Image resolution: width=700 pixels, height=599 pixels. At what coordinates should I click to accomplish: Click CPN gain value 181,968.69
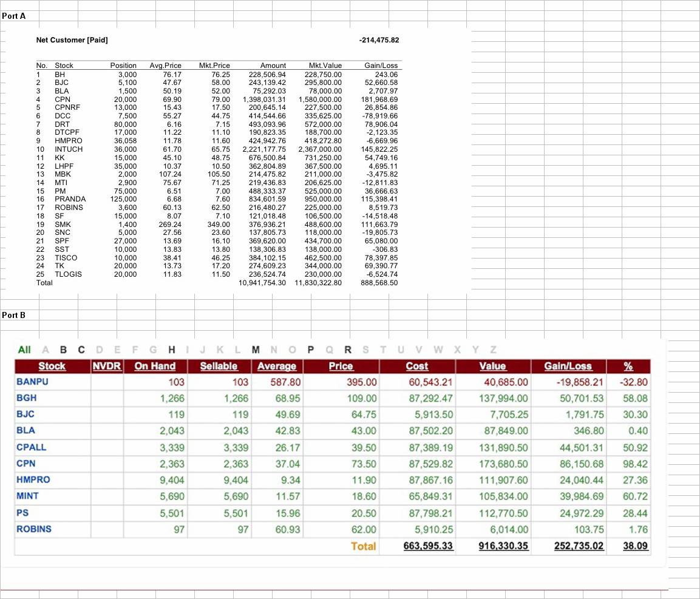[x=379, y=99]
